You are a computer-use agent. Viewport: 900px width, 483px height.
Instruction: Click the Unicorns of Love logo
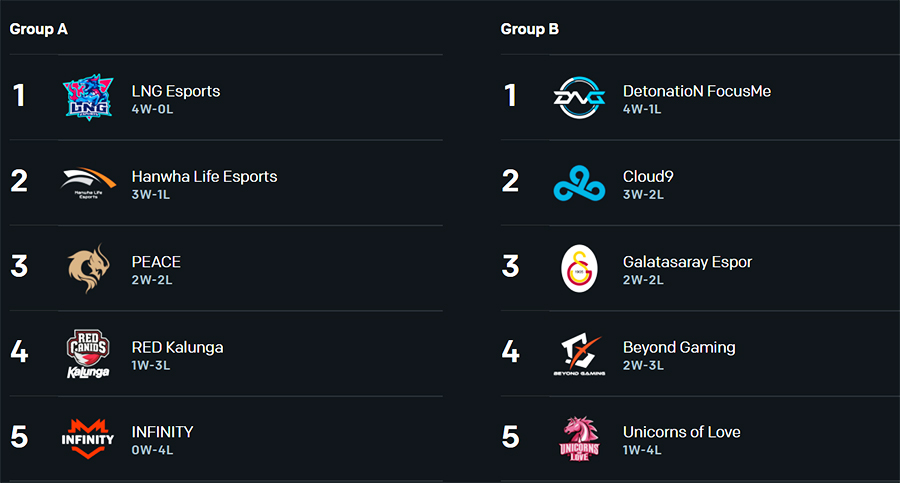click(x=579, y=439)
